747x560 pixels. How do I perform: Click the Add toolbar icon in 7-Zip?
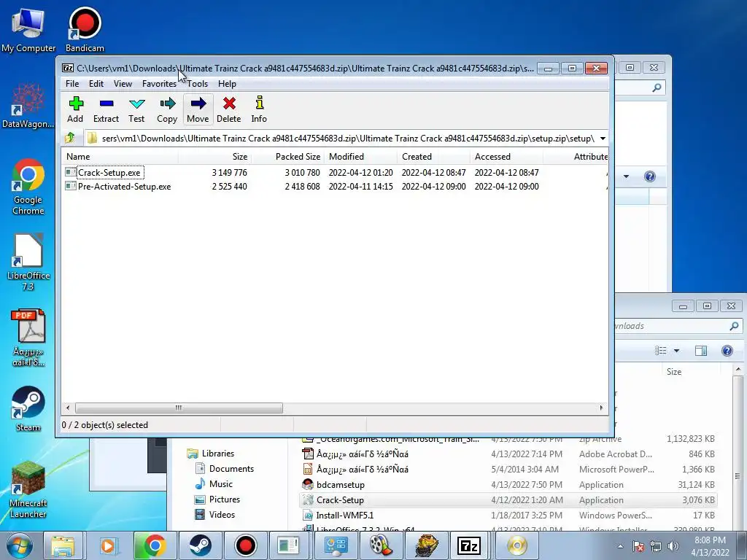(75, 109)
